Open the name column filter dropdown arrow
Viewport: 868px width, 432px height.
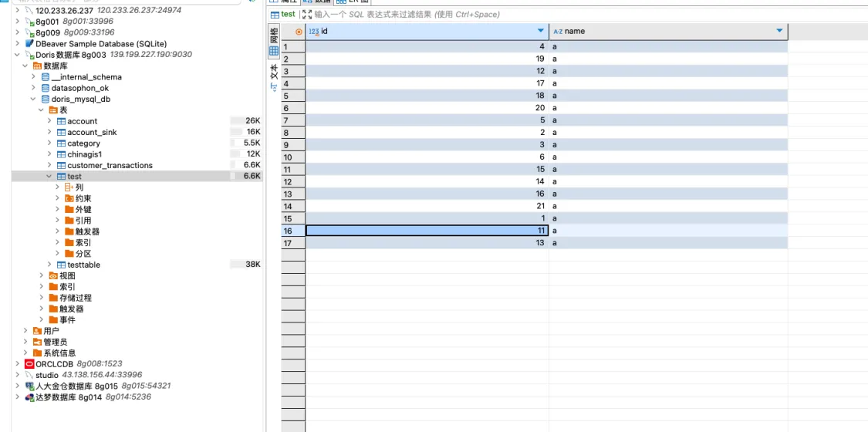[x=779, y=31]
